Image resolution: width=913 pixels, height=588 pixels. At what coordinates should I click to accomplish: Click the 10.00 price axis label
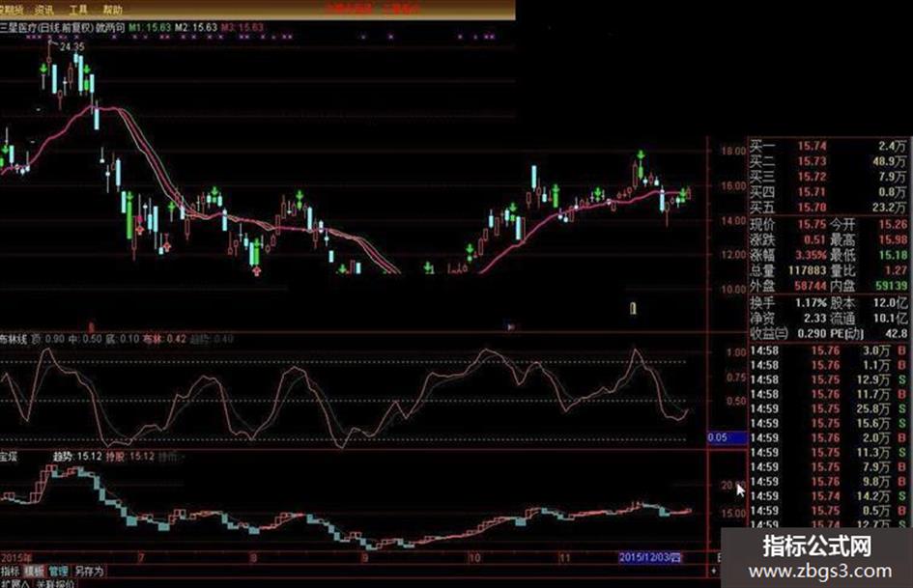pos(733,289)
